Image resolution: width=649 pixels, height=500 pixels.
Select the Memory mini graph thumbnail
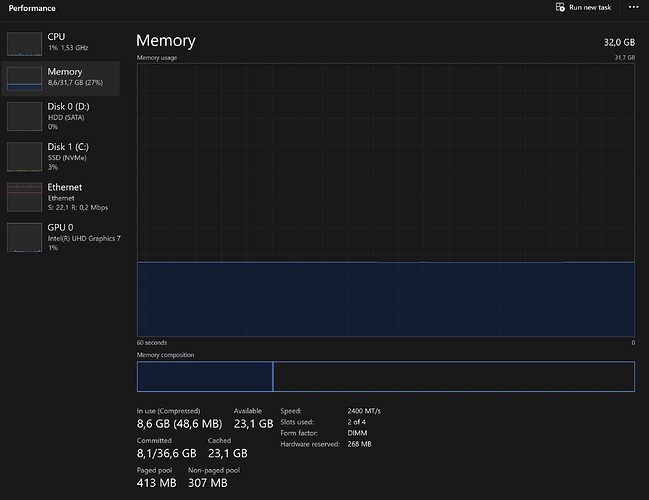(24, 79)
